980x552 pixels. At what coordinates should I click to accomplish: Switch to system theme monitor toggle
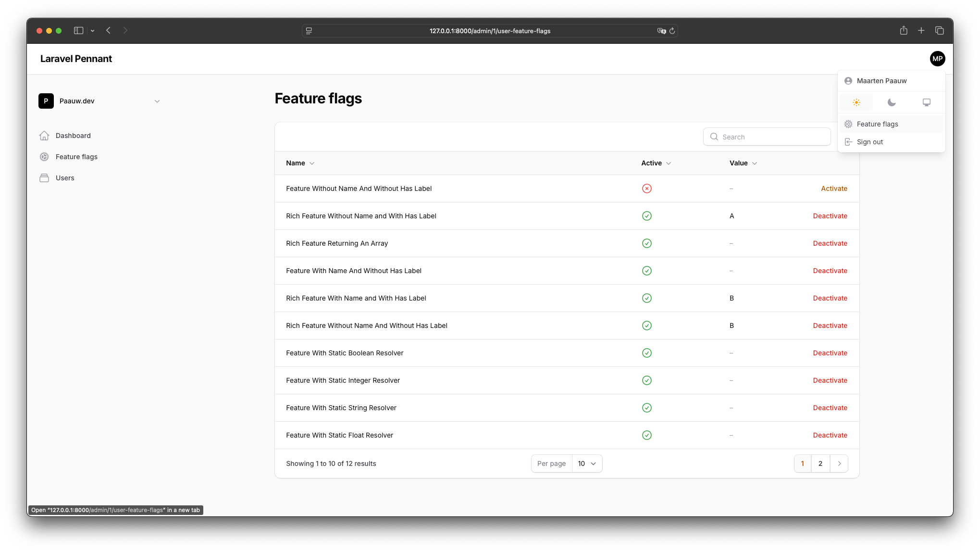[927, 102]
